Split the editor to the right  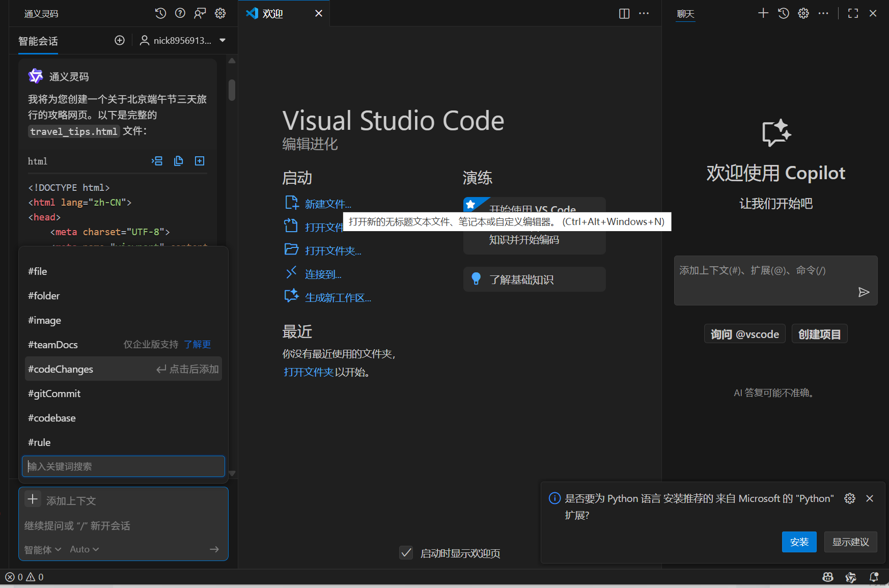click(x=624, y=13)
